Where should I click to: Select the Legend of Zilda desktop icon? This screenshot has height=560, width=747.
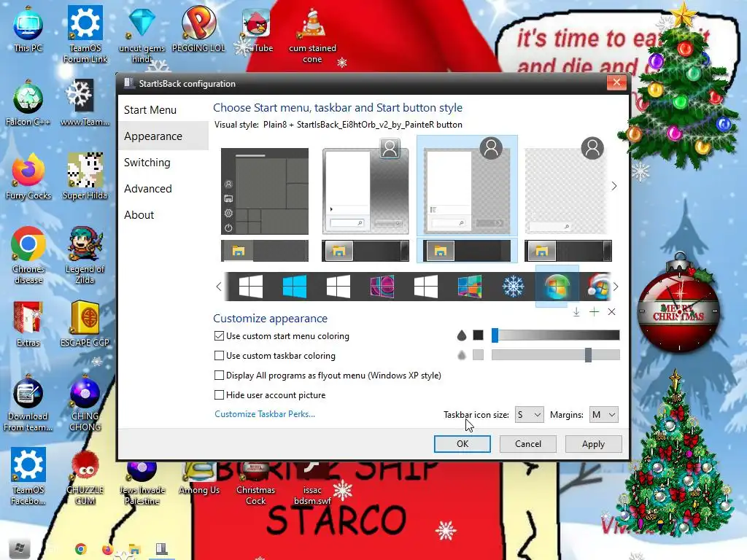click(85, 256)
